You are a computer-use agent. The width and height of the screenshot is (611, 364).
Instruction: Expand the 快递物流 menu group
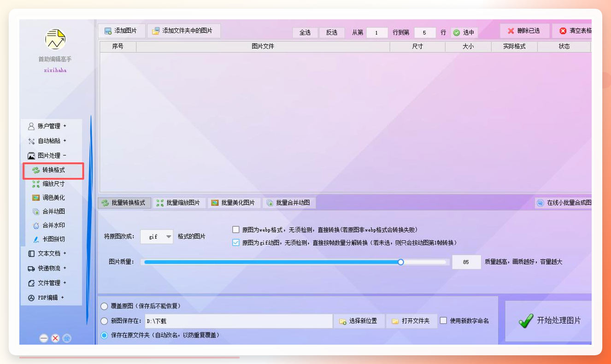click(x=47, y=268)
